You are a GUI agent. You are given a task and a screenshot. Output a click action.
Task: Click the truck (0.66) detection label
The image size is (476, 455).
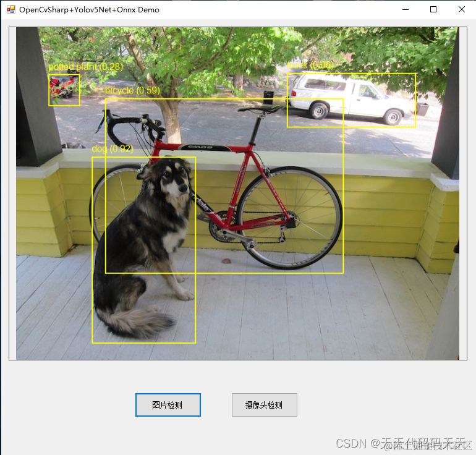tap(310, 65)
